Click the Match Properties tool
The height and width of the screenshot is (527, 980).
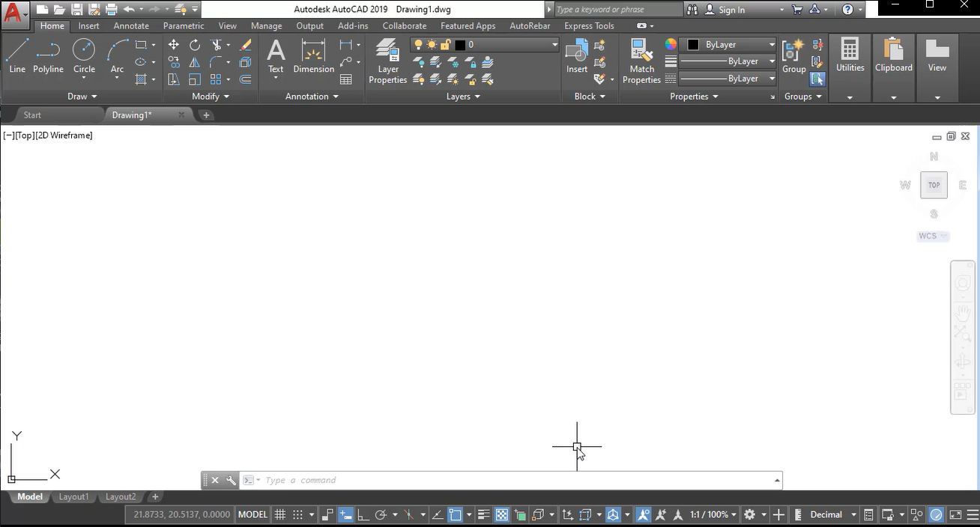click(641, 61)
